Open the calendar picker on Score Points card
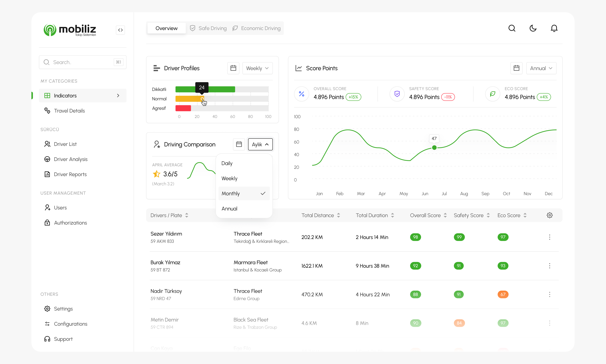Viewport: 606px width, 364px height. 517,68
